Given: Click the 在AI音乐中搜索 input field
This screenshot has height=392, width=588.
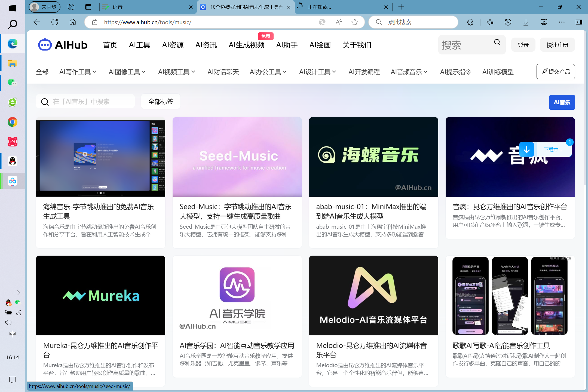Looking at the screenshot, I should [x=85, y=102].
